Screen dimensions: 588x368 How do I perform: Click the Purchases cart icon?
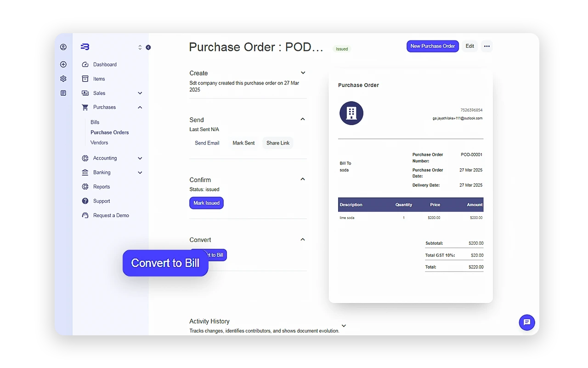(85, 107)
